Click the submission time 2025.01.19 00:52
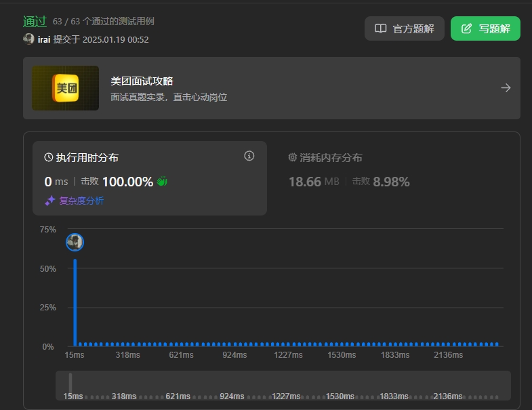The height and width of the screenshot is (410, 532). point(116,40)
